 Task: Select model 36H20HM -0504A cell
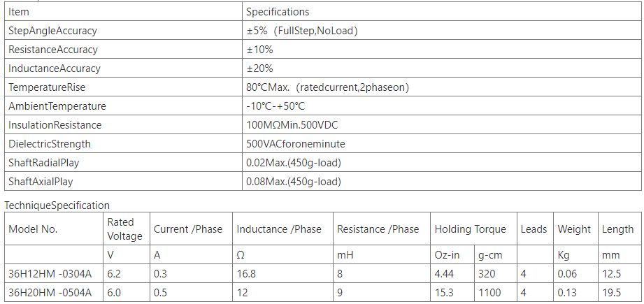click(54, 293)
